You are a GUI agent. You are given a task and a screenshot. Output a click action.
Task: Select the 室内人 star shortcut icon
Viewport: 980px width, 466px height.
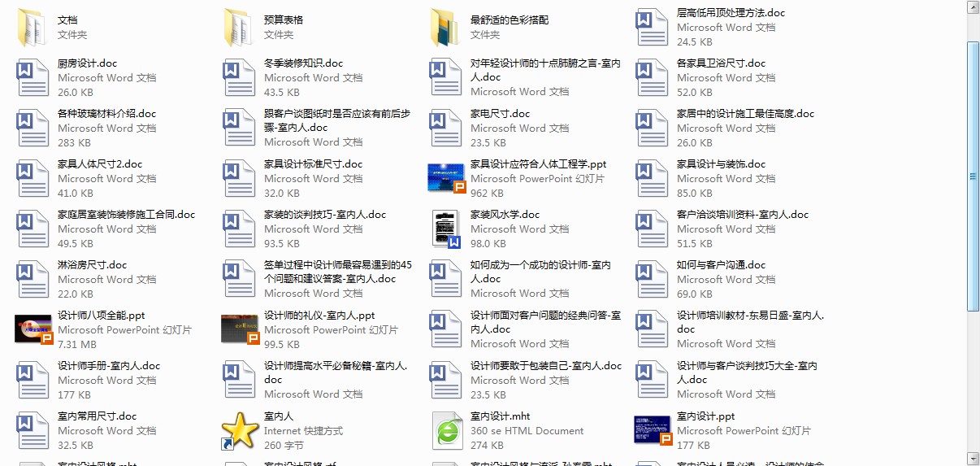tap(240, 431)
